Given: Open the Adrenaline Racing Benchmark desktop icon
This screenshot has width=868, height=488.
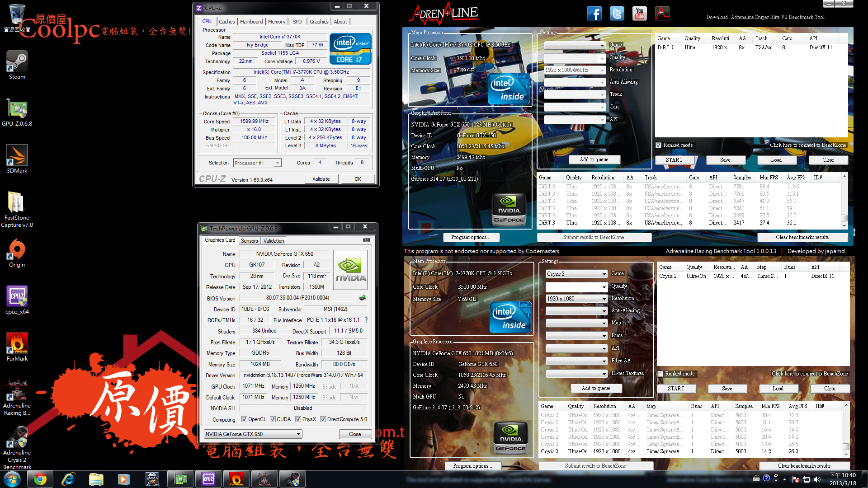Looking at the screenshot, I should pos(17,398).
